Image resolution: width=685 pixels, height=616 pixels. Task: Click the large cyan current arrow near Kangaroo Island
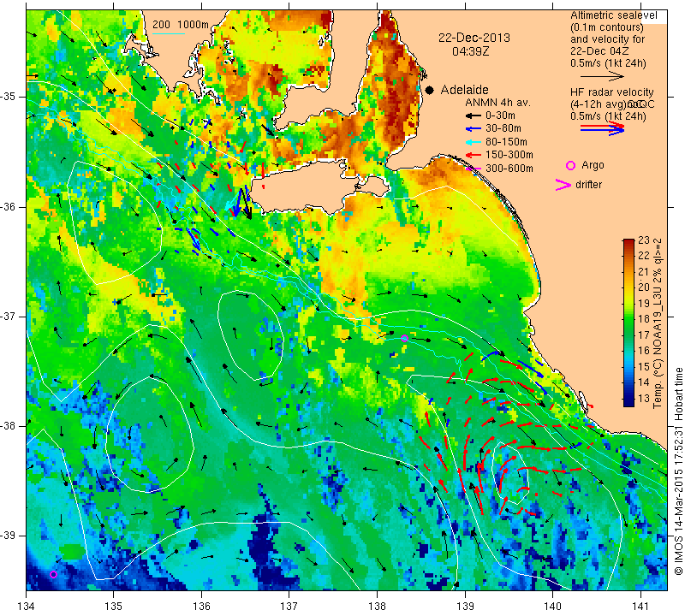[x=232, y=203]
